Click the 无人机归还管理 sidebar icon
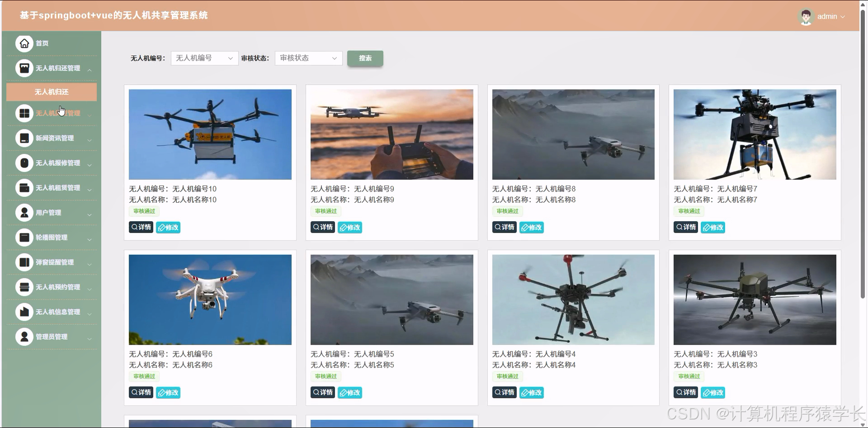Image resolution: width=868 pixels, height=428 pixels. pyautogui.click(x=24, y=68)
